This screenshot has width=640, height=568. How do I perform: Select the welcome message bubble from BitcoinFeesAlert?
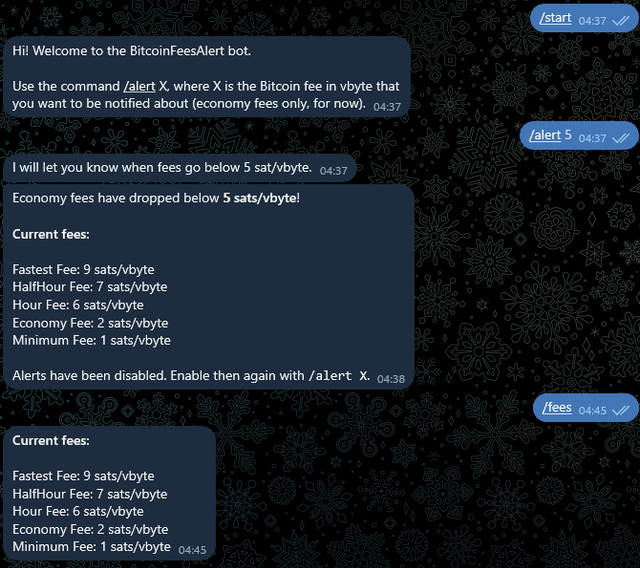[207, 77]
